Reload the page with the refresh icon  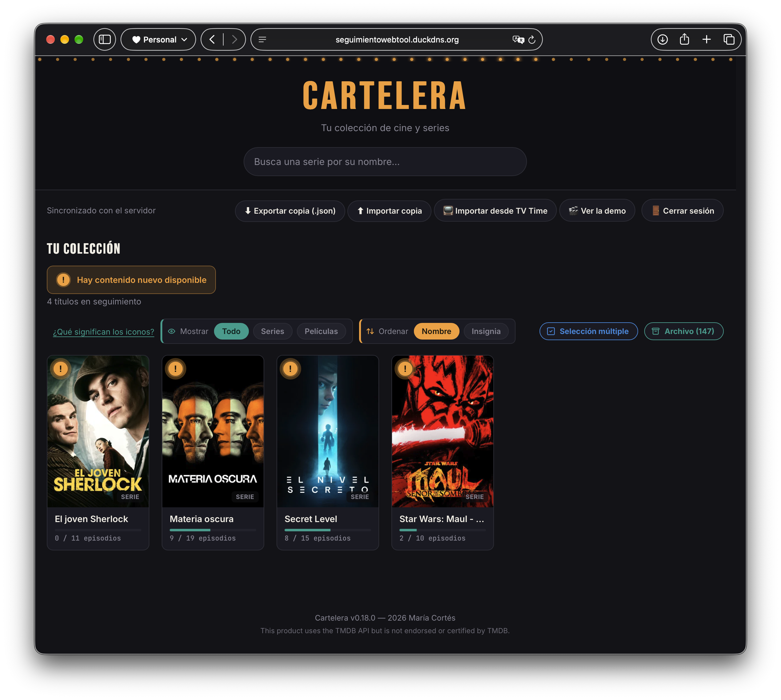532,40
